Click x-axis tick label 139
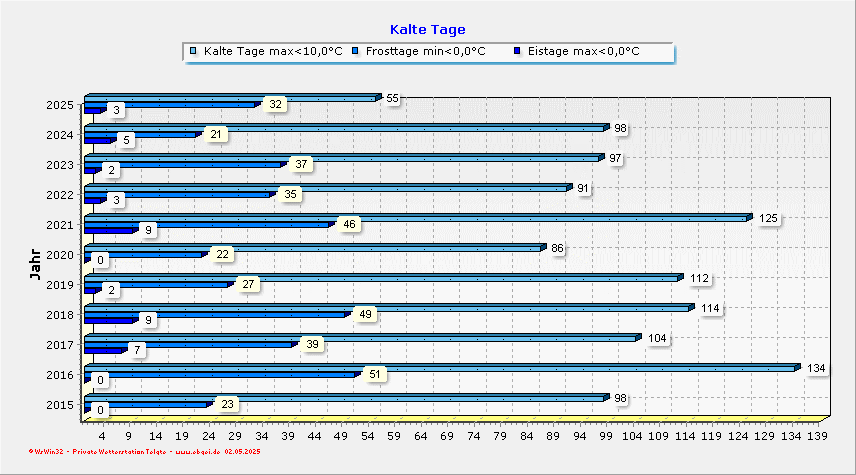Viewport: 856px width, 475px height. click(x=818, y=436)
